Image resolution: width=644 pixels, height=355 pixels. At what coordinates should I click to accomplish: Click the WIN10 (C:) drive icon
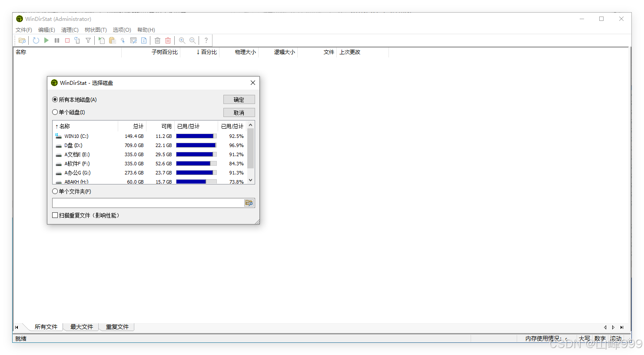tap(58, 136)
